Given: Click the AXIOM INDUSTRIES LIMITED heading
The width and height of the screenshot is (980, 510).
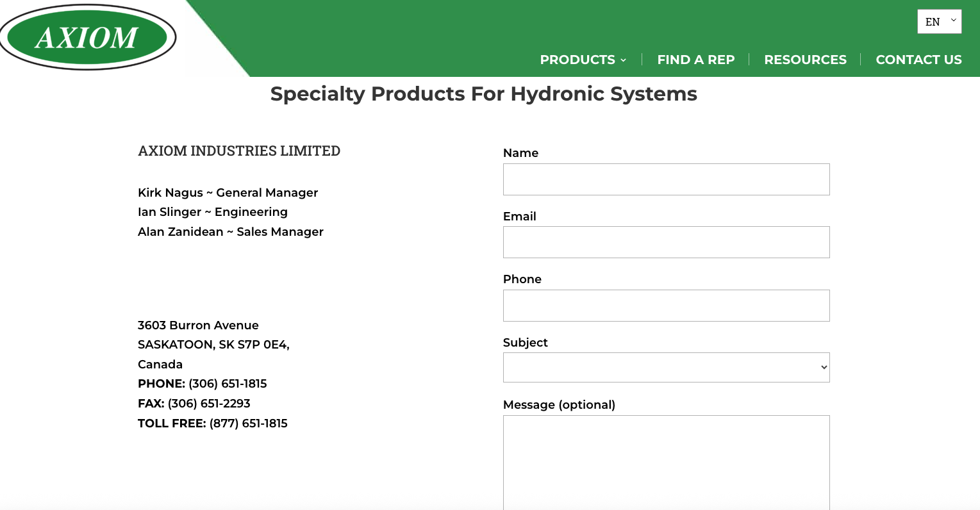Looking at the screenshot, I should (239, 151).
